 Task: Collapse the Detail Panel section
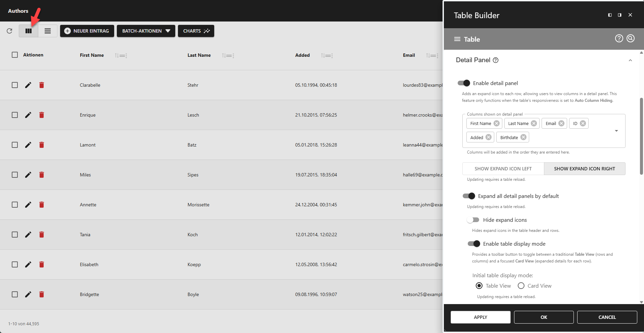click(x=630, y=60)
